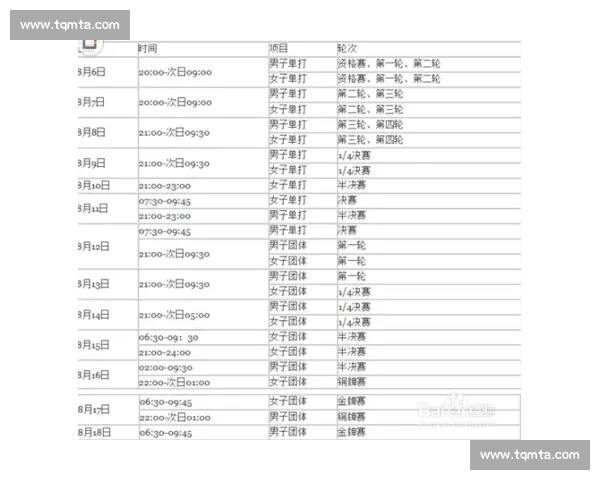The image size is (600, 480).
Task: Click the bottom-right www.tqmta.com watermark
Action: tap(529, 455)
